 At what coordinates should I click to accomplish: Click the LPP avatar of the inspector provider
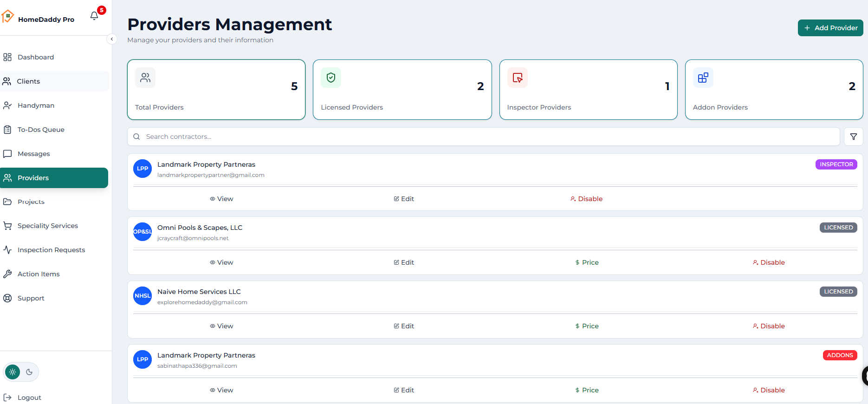tap(143, 169)
